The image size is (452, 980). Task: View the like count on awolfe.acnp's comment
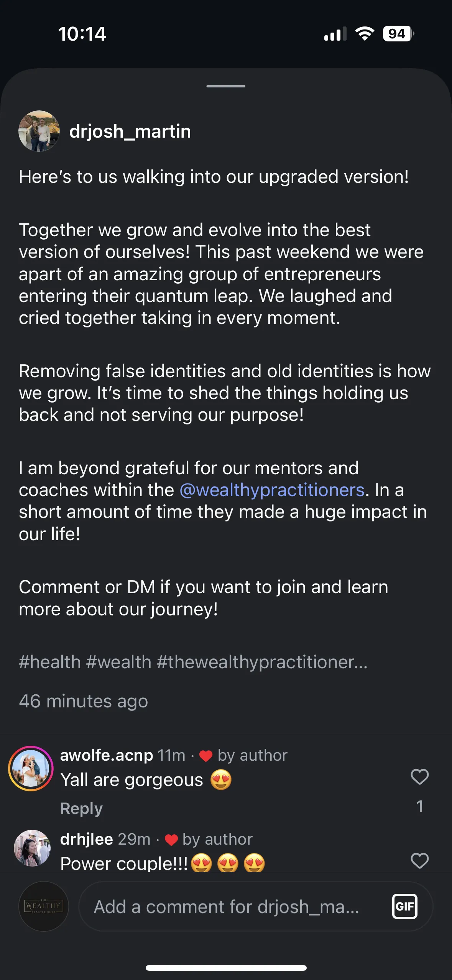pyautogui.click(x=420, y=806)
